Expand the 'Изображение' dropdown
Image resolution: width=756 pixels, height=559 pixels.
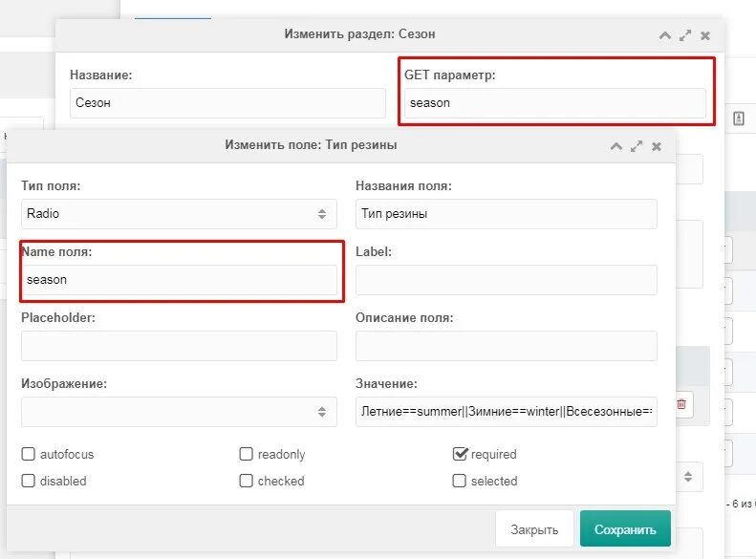click(179, 412)
